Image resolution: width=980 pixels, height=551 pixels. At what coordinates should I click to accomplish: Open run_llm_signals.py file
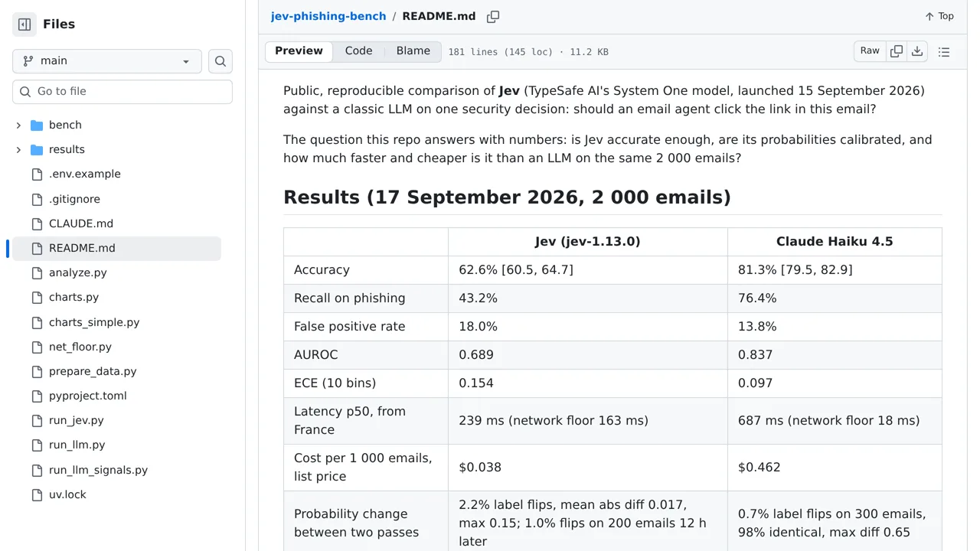pyautogui.click(x=98, y=470)
